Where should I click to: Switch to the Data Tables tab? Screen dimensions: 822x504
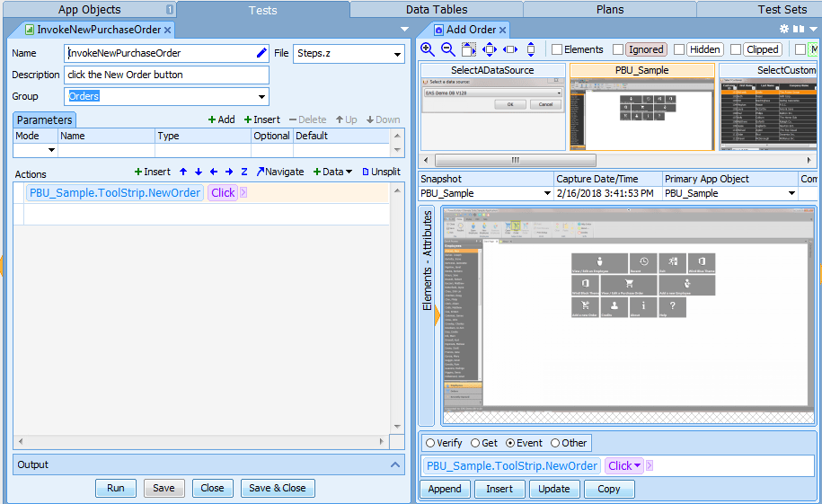coord(436,10)
